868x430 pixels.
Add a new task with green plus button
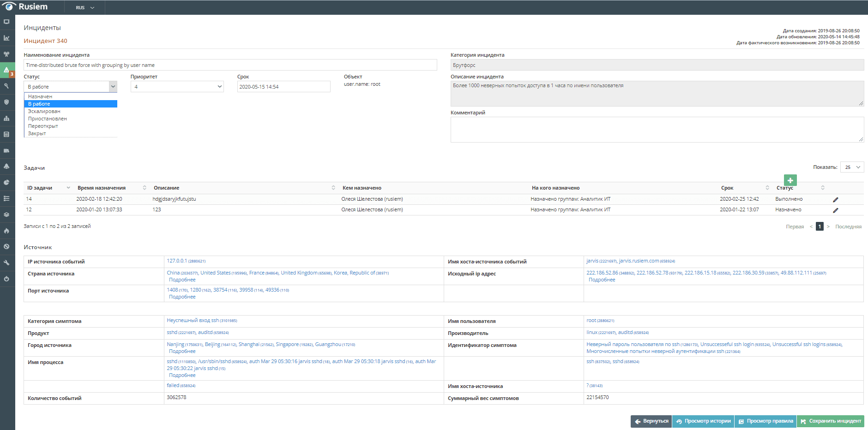click(790, 180)
